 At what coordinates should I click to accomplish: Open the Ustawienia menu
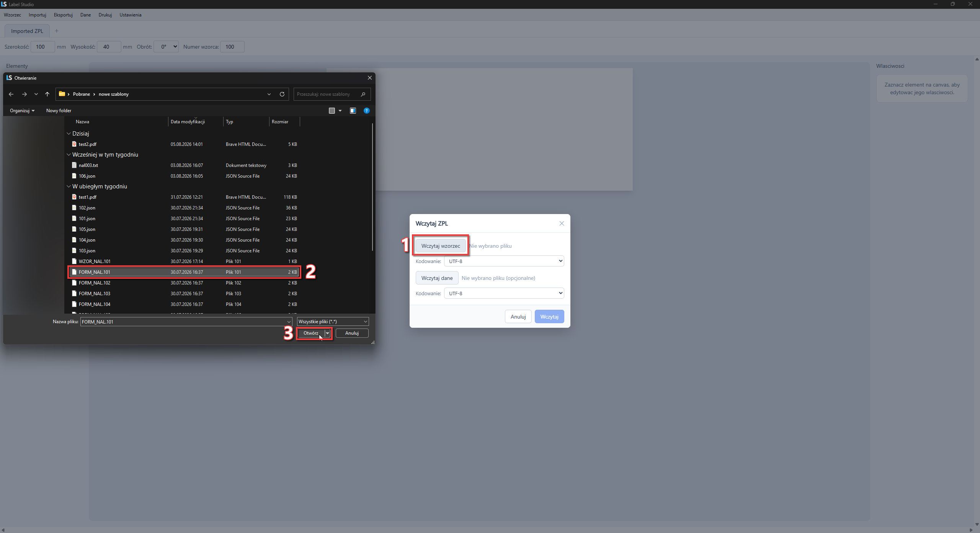[130, 15]
